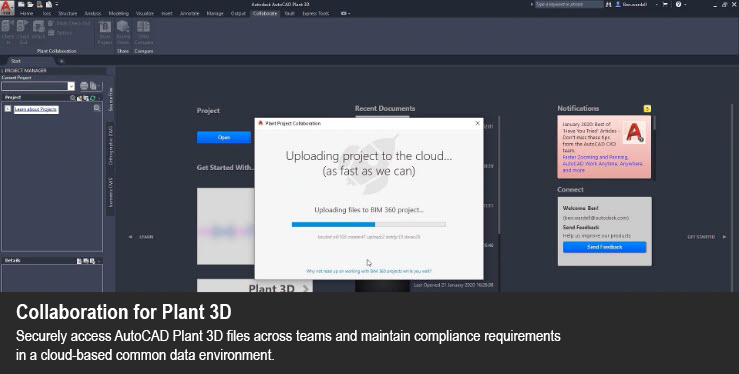Select the Isometric DWG vertical tab
This screenshot has width=739, height=374.
(x=111, y=192)
